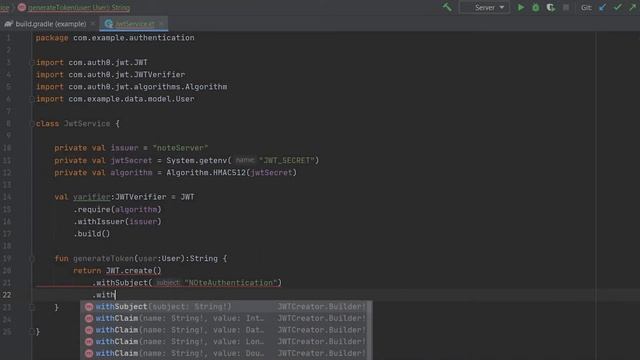Close the JwtService.kt tab

pos(161,24)
